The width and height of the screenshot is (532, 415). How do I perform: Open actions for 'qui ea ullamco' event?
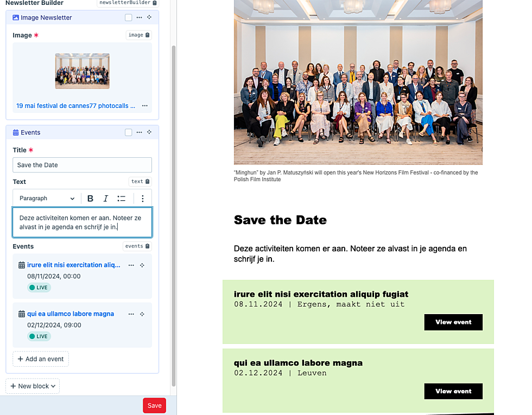pyautogui.click(x=131, y=314)
